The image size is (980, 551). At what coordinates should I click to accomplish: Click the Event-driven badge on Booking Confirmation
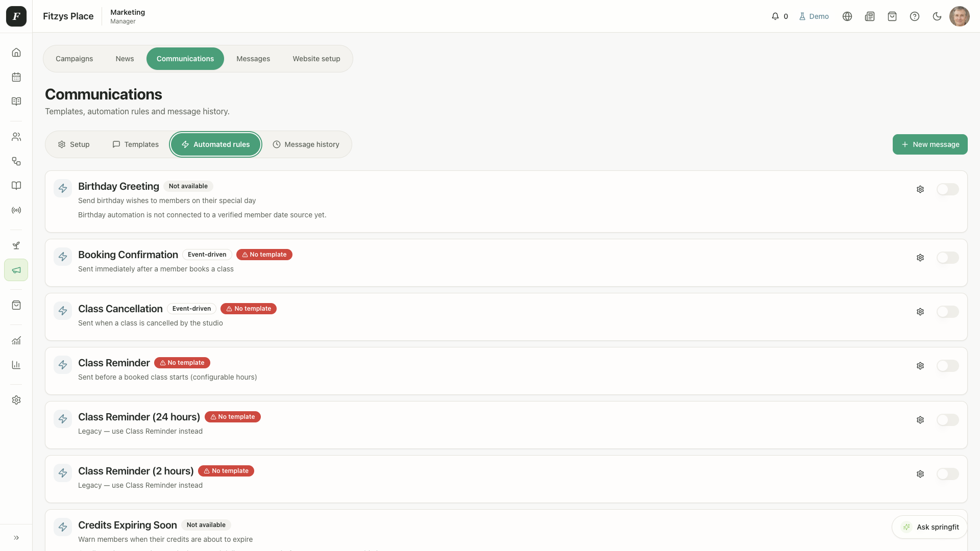pos(207,255)
